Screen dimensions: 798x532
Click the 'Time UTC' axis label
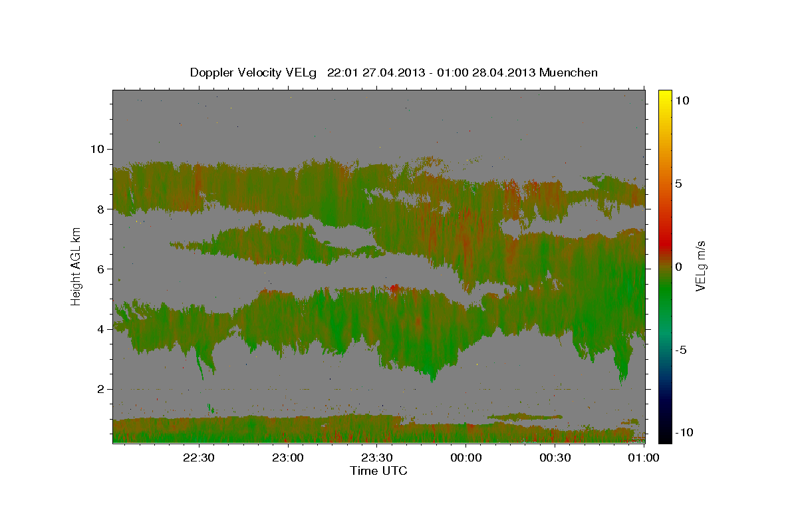[378, 471]
